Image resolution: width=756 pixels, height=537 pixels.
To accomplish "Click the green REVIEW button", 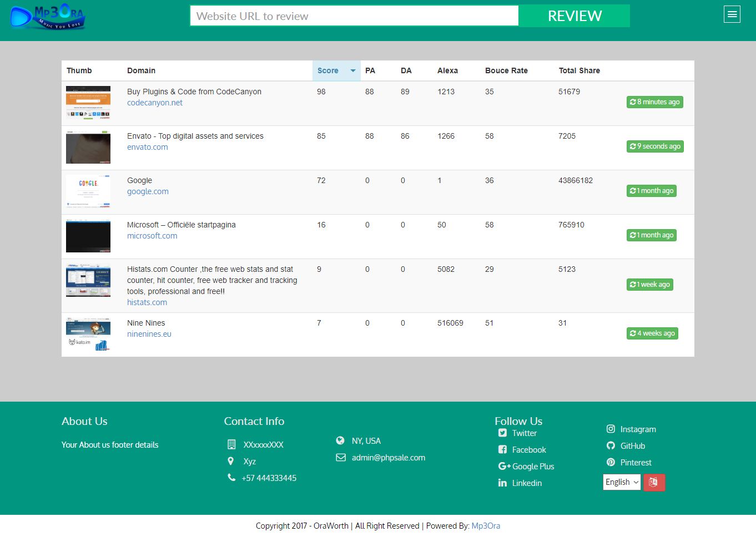I will pos(574,16).
